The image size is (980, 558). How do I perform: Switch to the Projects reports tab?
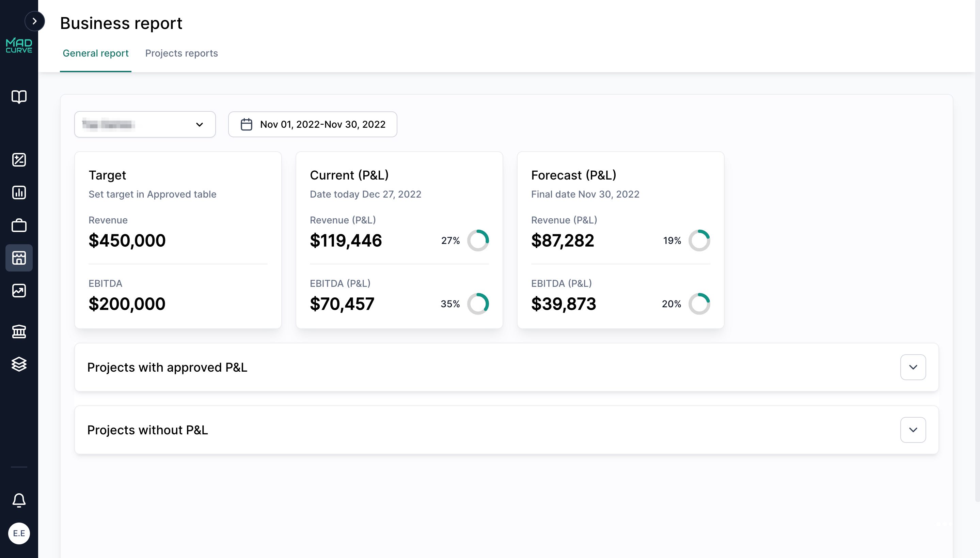click(x=181, y=53)
